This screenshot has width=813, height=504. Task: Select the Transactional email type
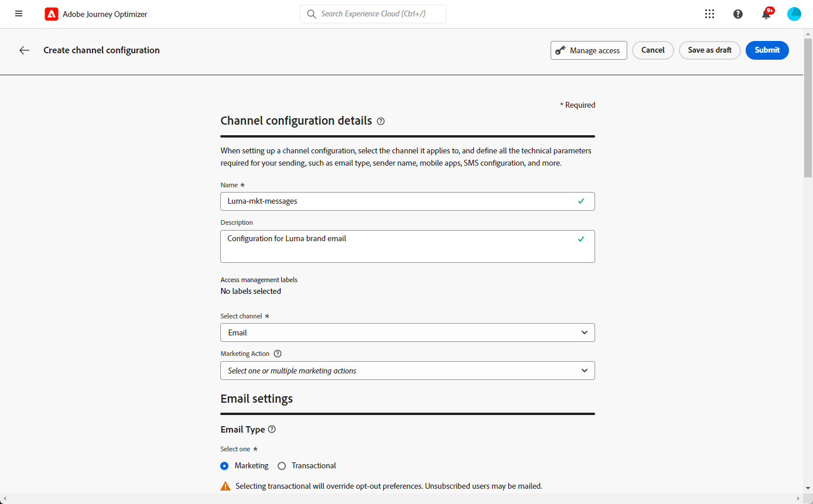pos(282,466)
